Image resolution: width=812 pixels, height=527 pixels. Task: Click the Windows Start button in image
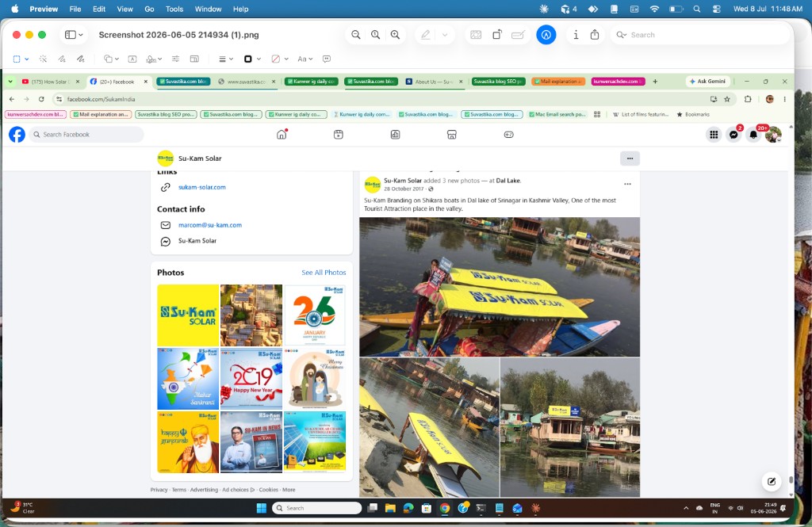click(262, 508)
